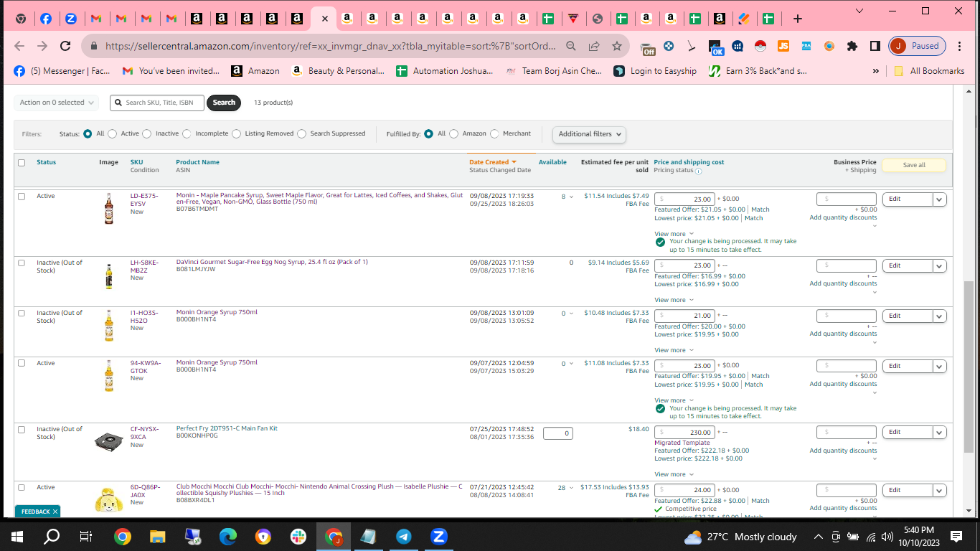Toggle the Chrome side panel icon
Viewport: 980px width, 551px height.
pyautogui.click(x=875, y=46)
